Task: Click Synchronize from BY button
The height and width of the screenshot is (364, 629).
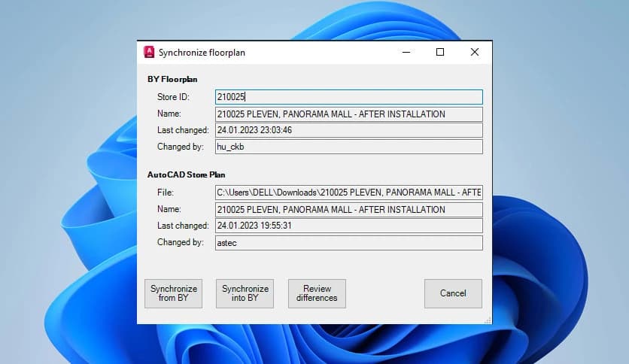Action: pos(173,293)
